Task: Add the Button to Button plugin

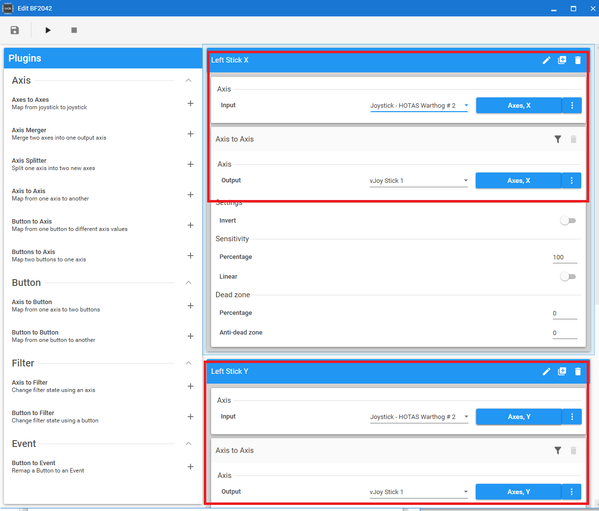Action: click(x=190, y=336)
